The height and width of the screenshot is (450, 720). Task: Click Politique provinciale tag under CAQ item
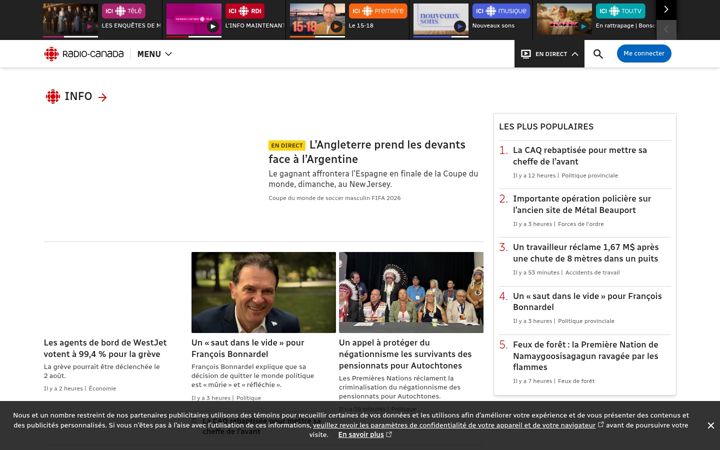590,175
